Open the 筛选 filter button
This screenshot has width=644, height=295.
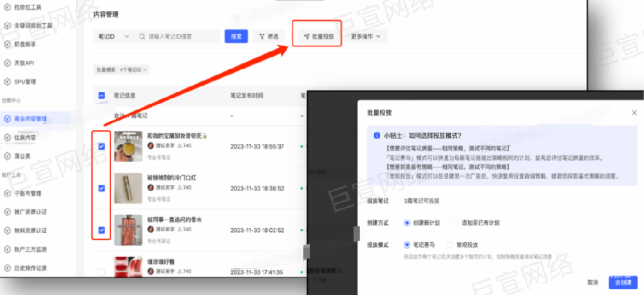click(x=269, y=36)
